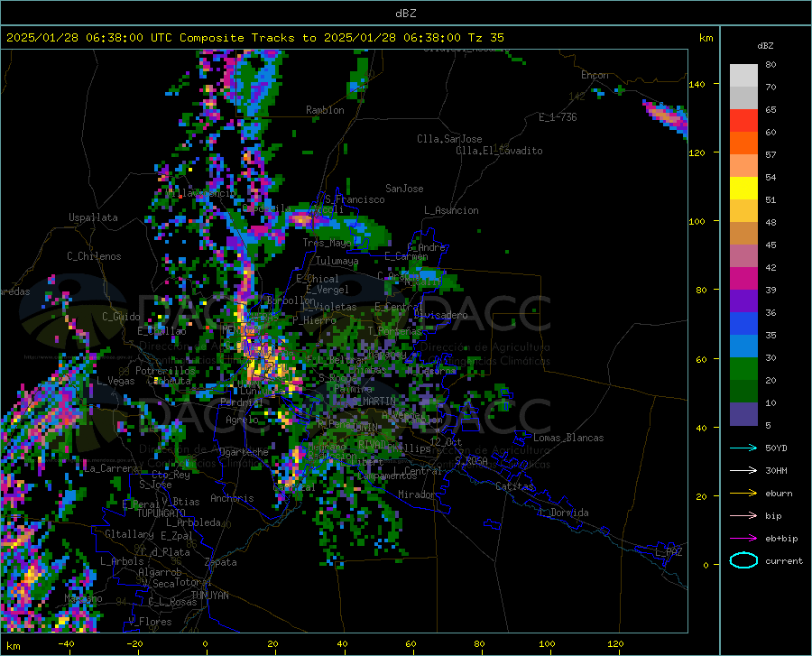Select the bright green 30 dBZ legend swatch
This screenshot has height=656, width=812.
pyautogui.click(x=743, y=369)
